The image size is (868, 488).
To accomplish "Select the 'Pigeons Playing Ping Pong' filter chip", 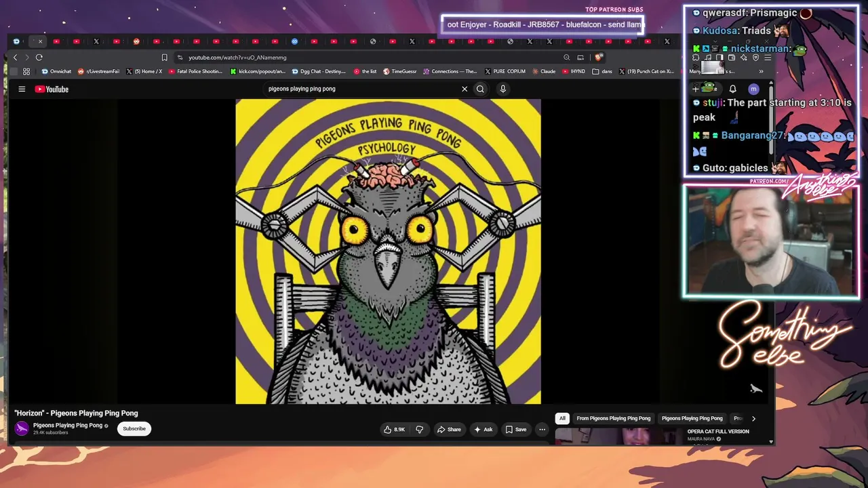I will (692, 418).
